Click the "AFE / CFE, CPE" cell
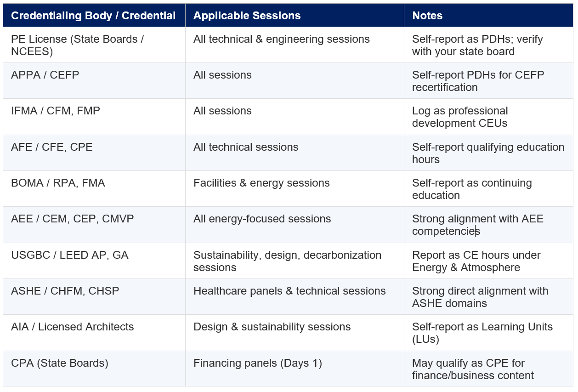Image resolution: width=578 pixels, height=392 pixels. coord(52,147)
